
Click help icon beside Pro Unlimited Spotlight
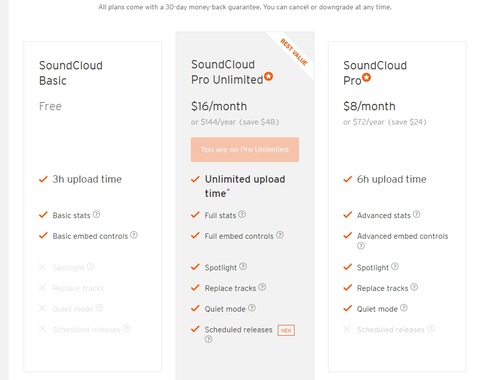click(243, 267)
